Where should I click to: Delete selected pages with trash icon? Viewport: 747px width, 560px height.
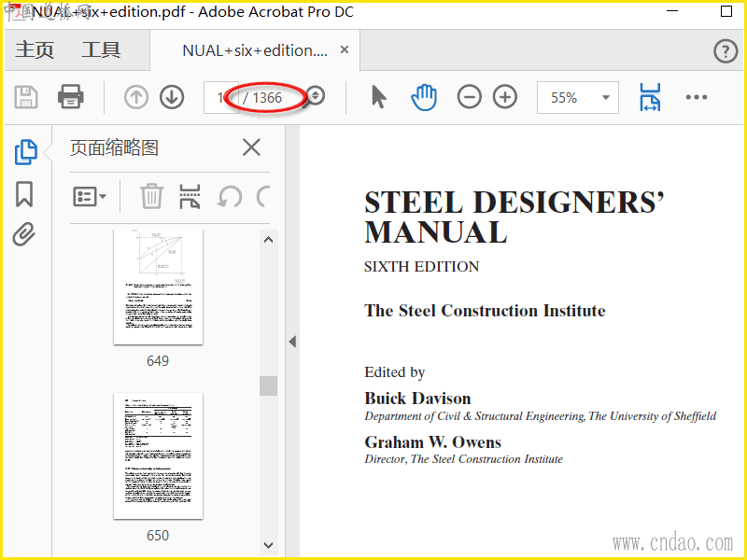pyautogui.click(x=151, y=196)
